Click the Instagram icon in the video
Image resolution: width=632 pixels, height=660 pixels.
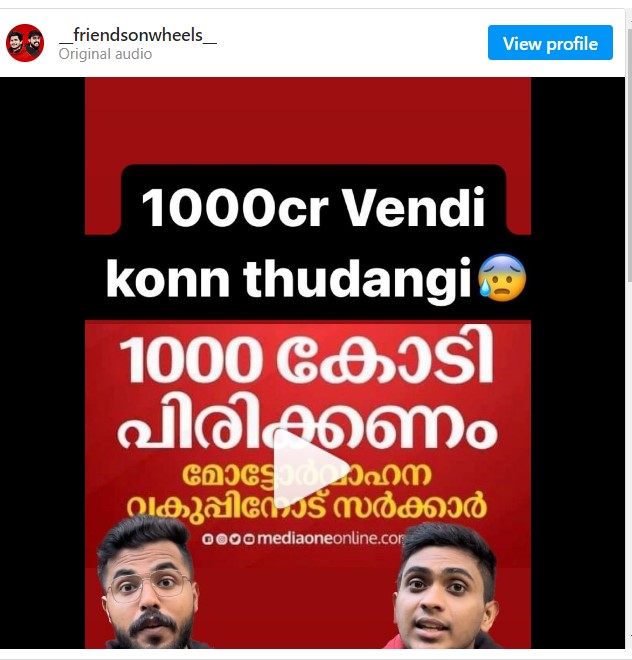pos(221,539)
